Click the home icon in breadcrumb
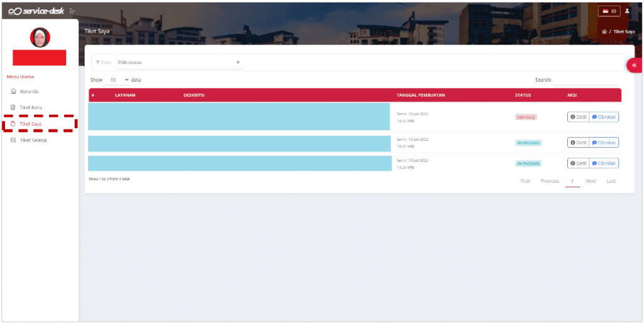Screen dimensions: 644x323 pyautogui.click(x=604, y=31)
